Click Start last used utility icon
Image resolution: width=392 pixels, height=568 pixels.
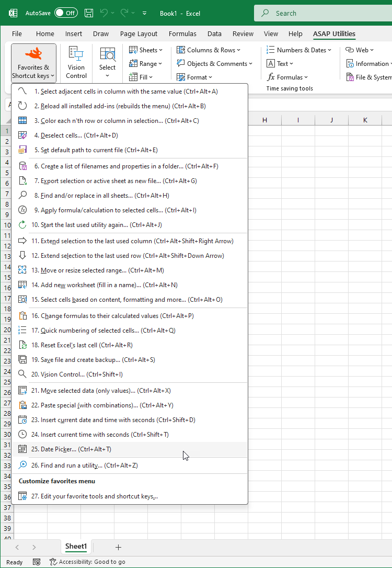click(x=22, y=225)
